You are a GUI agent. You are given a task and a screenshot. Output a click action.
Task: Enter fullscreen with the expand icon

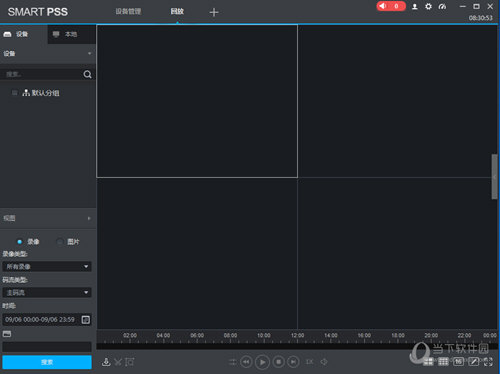click(x=488, y=362)
